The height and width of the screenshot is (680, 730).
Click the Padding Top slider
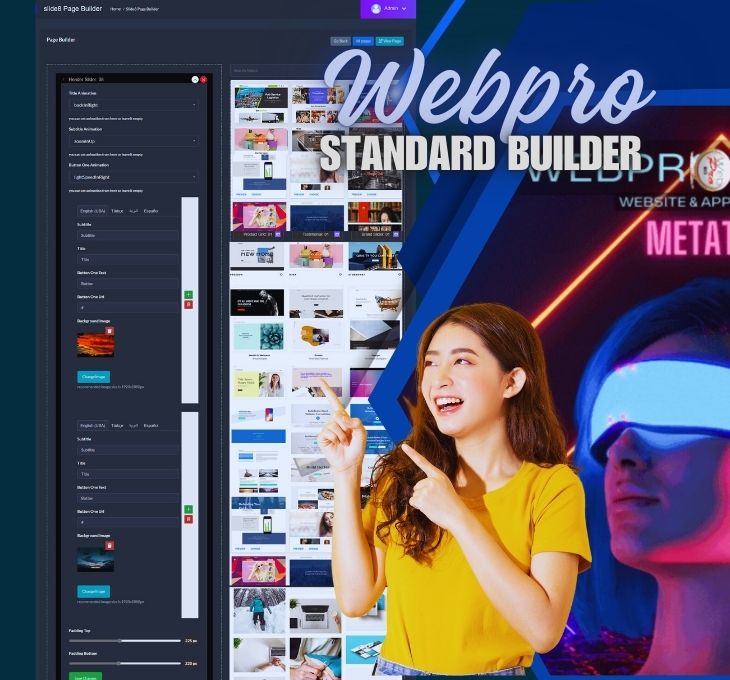(120, 640)
